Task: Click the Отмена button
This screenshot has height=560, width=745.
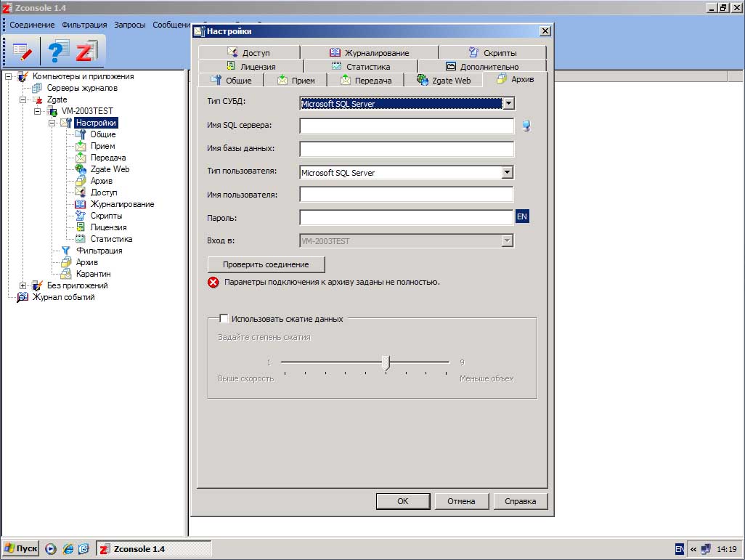Action: [x=461, y=501]
